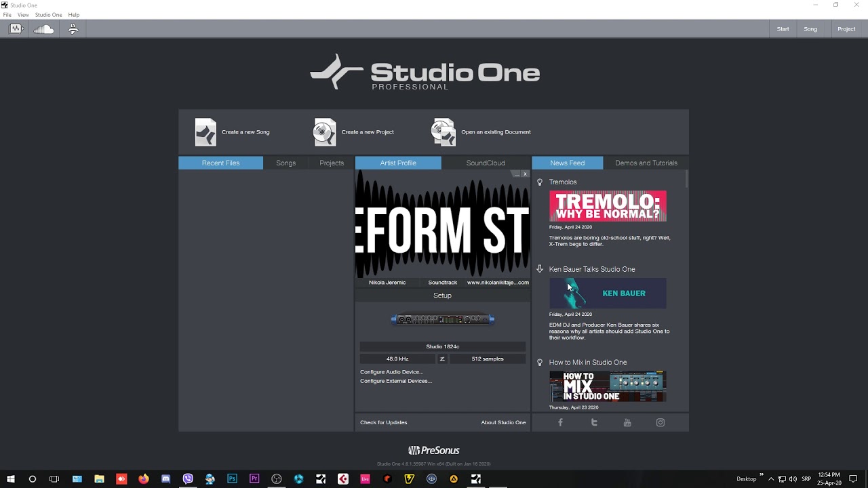Open the File menu

(7, 15)
